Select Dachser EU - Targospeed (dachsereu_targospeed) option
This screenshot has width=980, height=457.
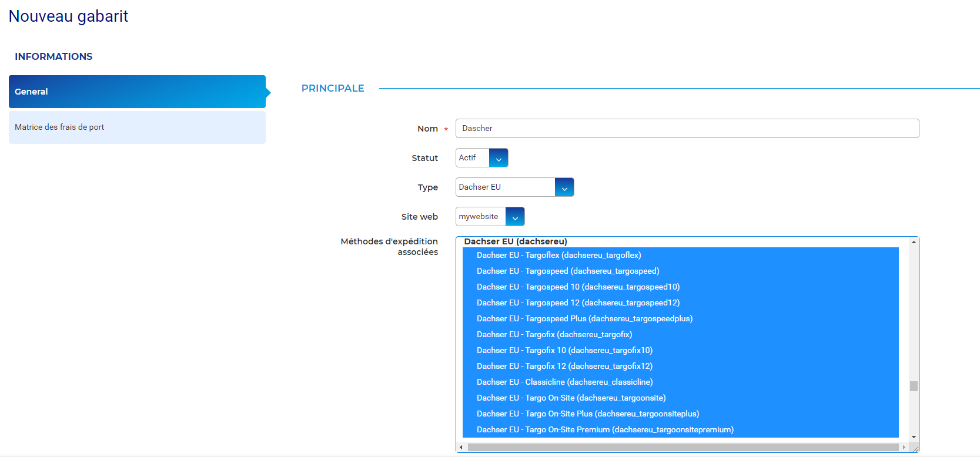point(681,271)
